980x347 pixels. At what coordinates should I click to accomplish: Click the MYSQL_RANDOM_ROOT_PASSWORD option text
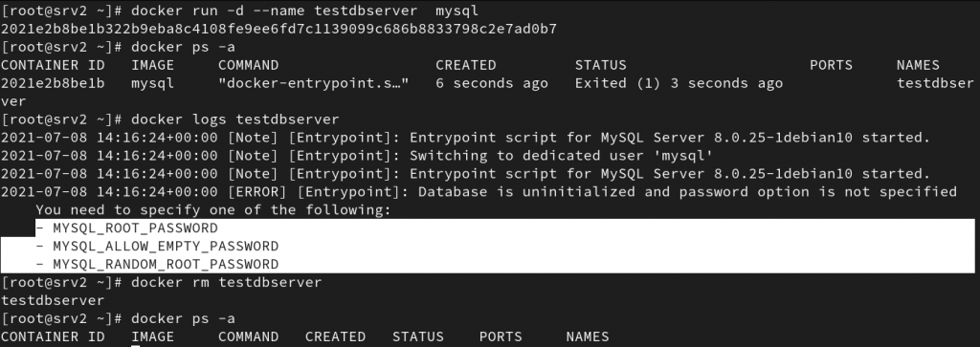[x=166, y=264]
